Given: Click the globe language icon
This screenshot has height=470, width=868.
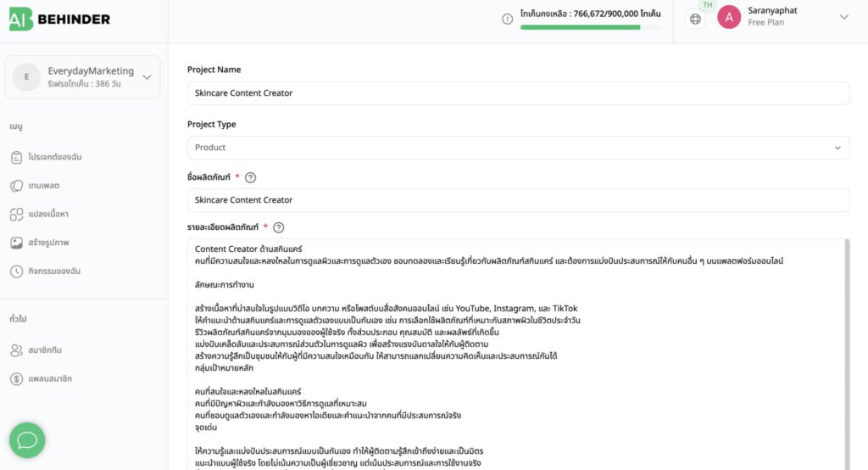Looking at the screenshot, I should (x=695, y=20).
